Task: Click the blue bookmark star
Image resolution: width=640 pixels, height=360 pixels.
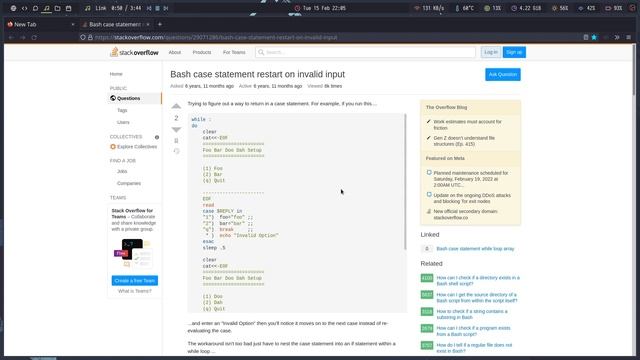Action: coord(594,37)
